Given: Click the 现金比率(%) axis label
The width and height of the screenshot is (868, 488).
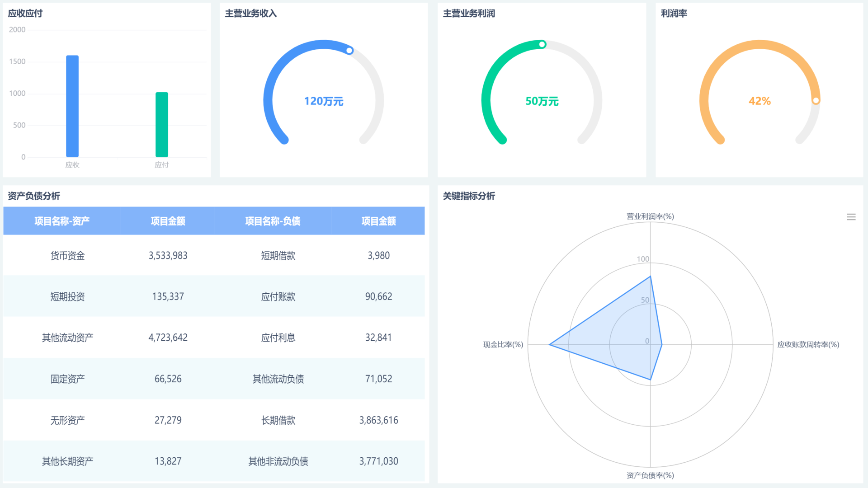Looking at the screenshot, I should pyautogui.click(x=502, y=344).
